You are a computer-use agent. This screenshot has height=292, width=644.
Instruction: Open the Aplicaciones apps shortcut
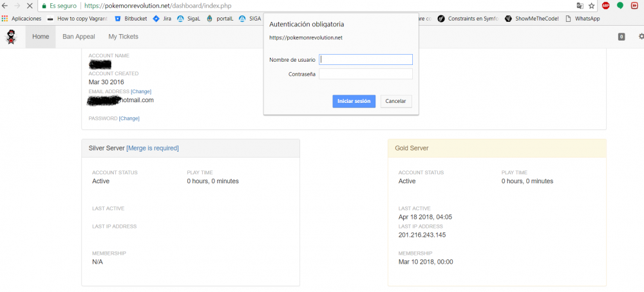click(21, 19)
